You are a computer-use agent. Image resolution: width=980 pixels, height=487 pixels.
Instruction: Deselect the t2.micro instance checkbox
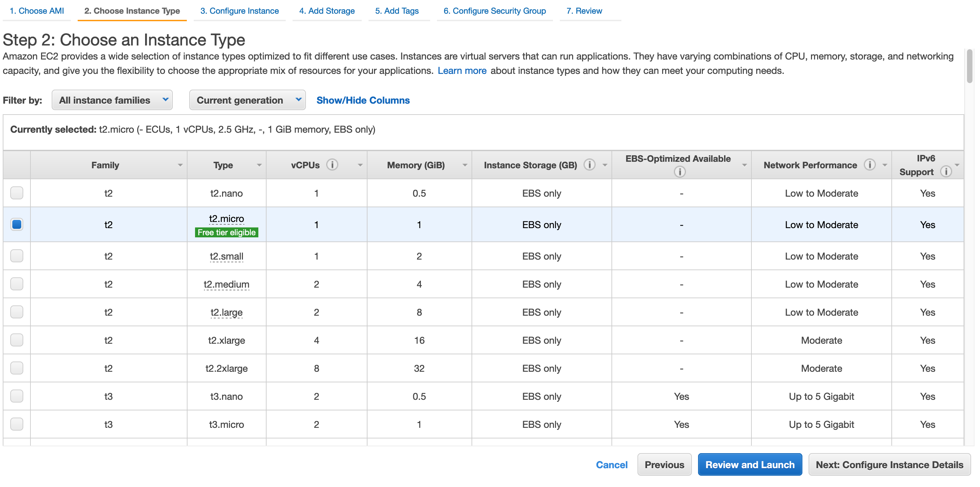(17, 224)
